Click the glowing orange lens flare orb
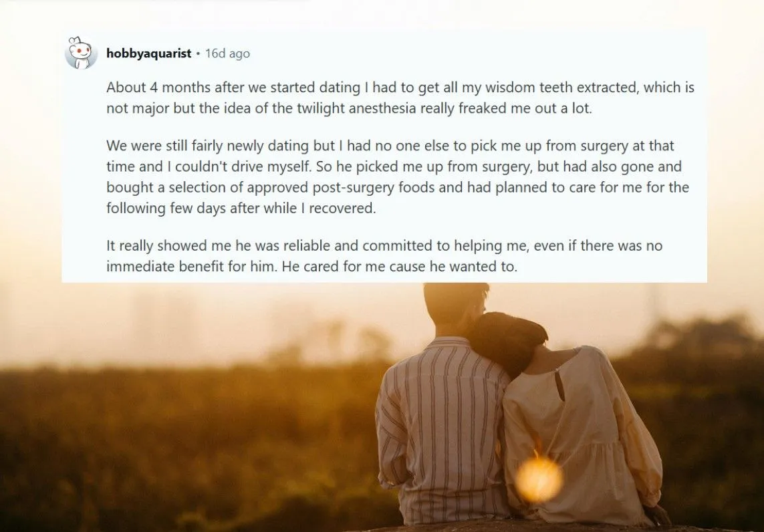Screen dimensions: 764x532 (539, 479)
